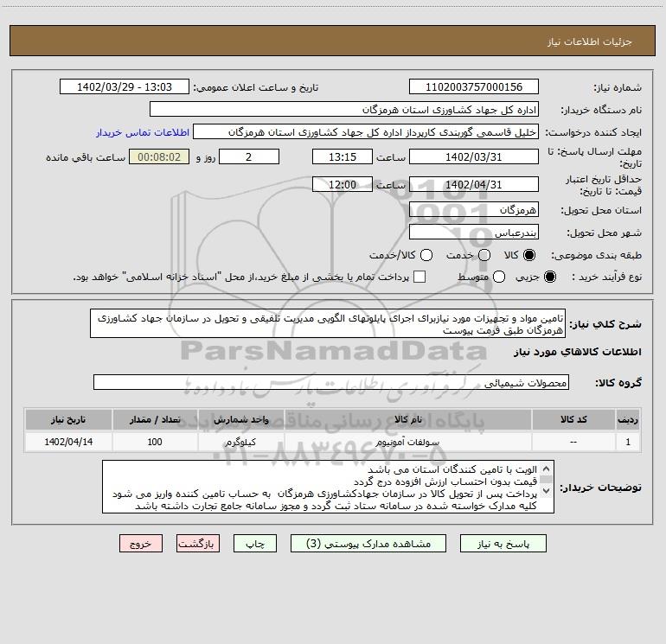Click the need number field 1102003757000156
The width and height of the screenshot is (666, 644).
coord(474,87)
